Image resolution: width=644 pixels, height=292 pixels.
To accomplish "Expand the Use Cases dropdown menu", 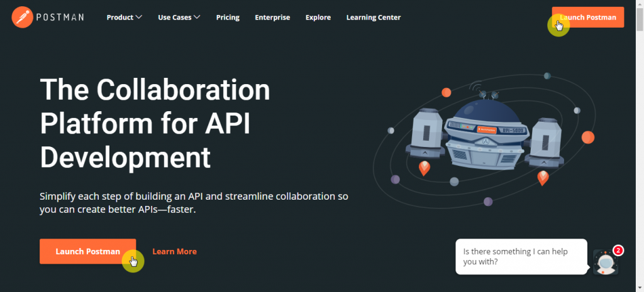I will point(179,17).
